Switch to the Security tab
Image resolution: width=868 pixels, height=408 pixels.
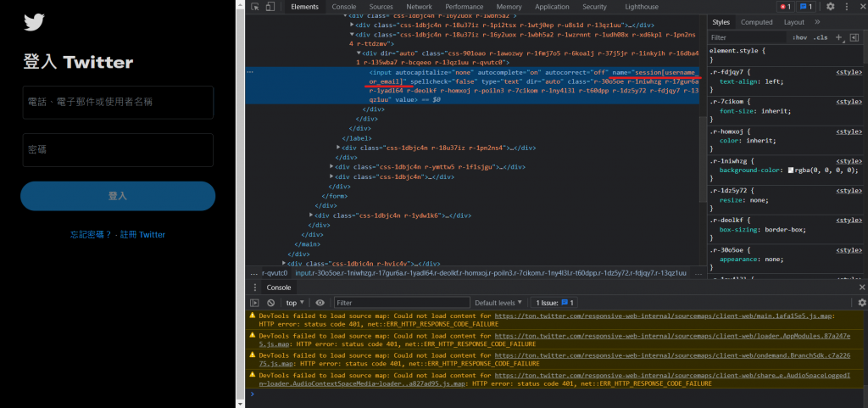coord(594,7)
